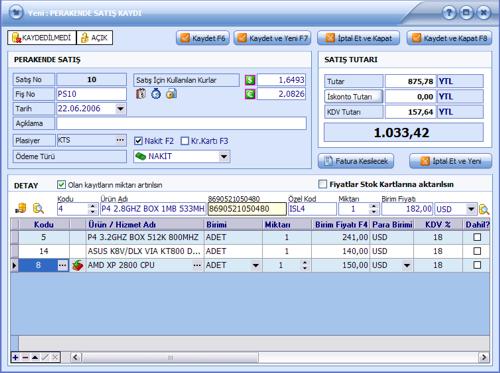Screen dimensions: 500x373
Task: Check Dahil? box for AMD XP 2800 row
Action: [477, 265]
